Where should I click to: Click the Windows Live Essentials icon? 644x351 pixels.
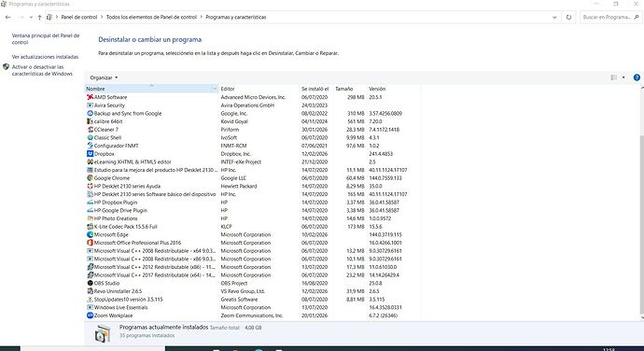(90, 307)
